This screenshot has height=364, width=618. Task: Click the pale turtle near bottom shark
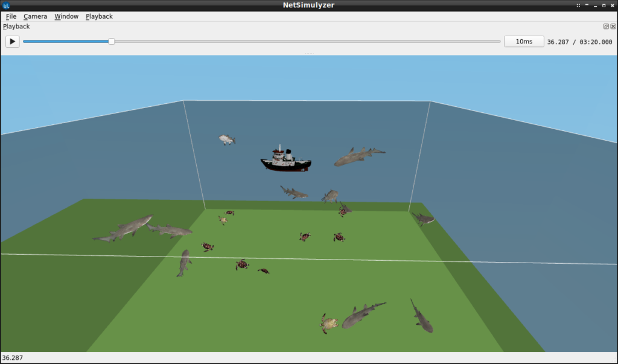[x=329, y=324]
